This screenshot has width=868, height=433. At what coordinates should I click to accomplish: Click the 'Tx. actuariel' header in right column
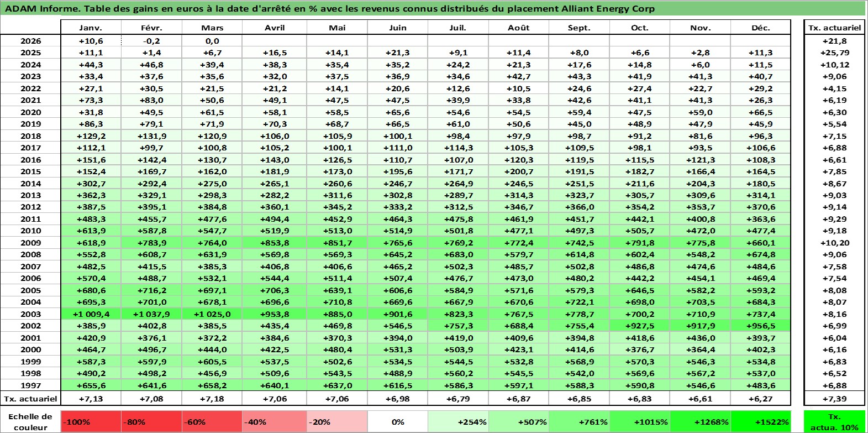(834, 28)
